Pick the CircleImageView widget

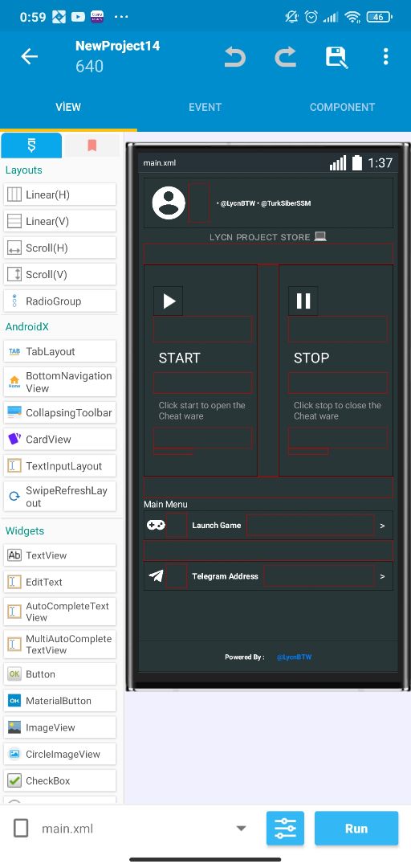[59, 754]
